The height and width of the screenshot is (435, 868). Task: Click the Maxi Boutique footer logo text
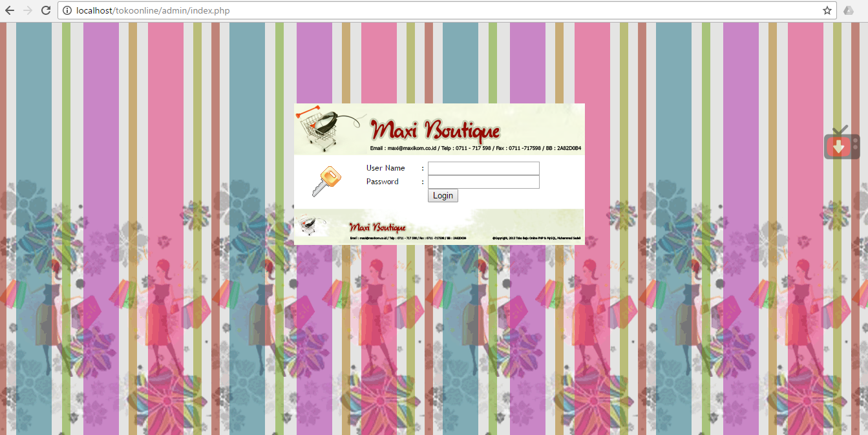(x=377, y=227)
